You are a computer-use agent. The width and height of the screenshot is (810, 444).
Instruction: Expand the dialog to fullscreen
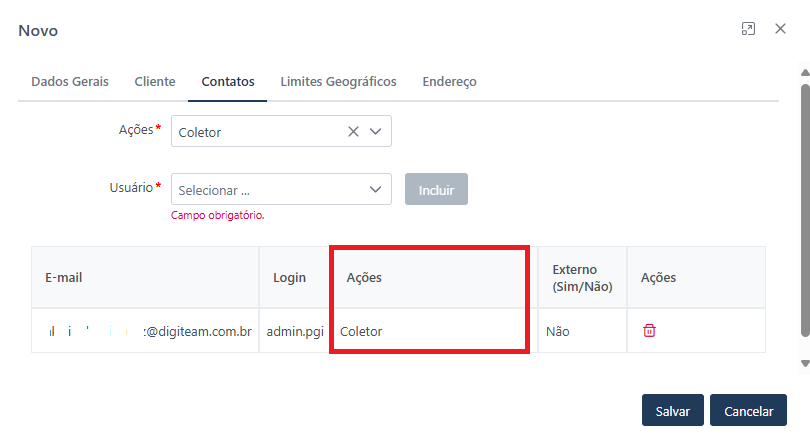tap(748, 30)
